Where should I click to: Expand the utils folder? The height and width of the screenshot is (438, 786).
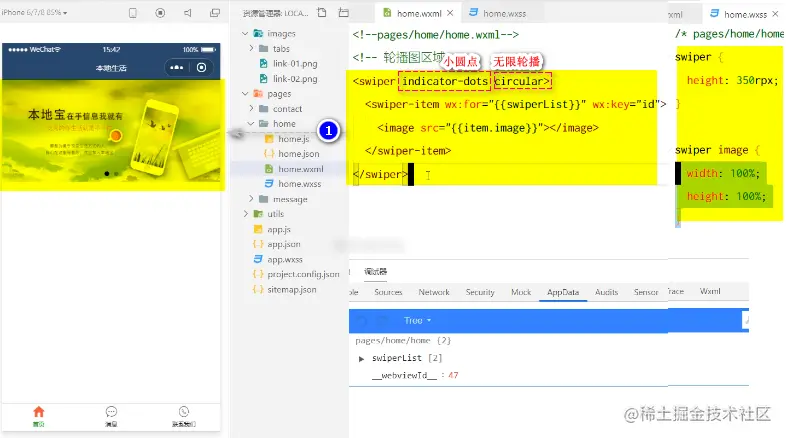click(245, 214)
